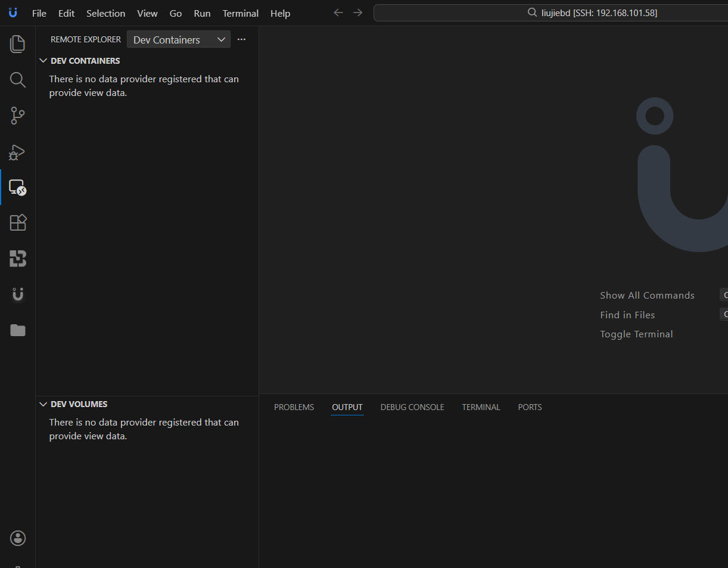
Task: Click the navigate back arrow
Action: pyautogui.click(x=338, y=13)
